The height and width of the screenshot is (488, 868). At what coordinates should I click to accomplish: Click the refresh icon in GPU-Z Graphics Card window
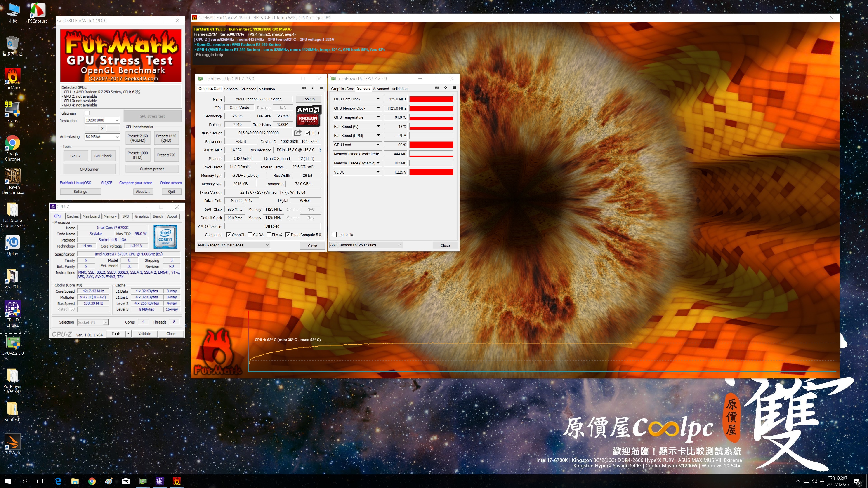[313, 88]
